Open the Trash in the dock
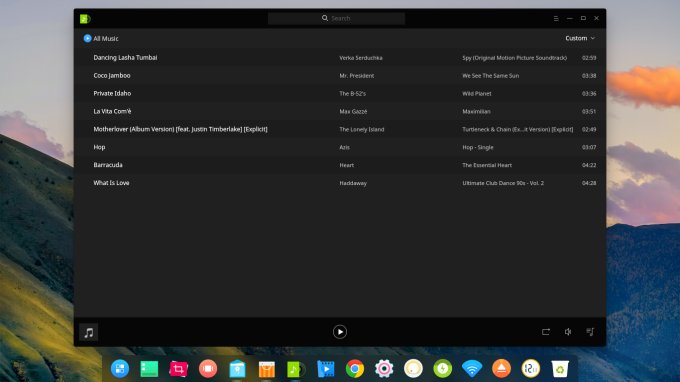The height and width of the screenshot is (382, 680). point(560,369)
